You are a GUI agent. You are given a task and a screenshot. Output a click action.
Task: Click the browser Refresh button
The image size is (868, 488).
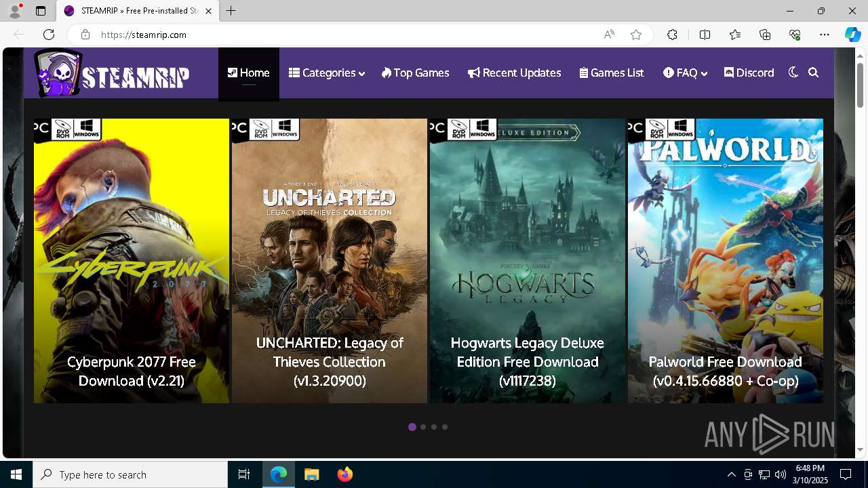coord(49,35)
